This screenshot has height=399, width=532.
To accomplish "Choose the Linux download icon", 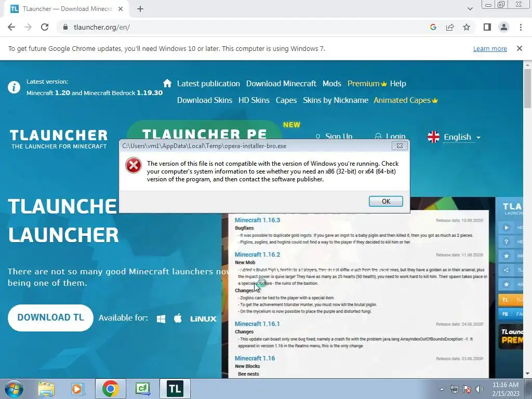I will [203, 318].
